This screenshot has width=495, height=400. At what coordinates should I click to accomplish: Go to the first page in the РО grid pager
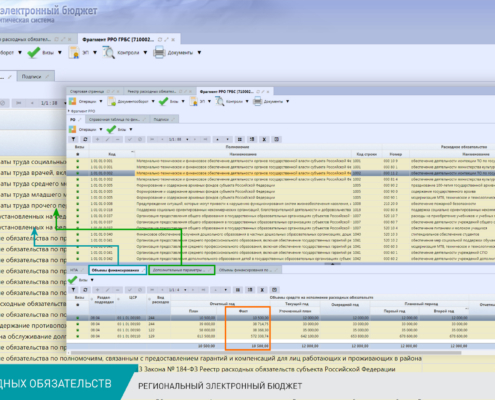pyautogui.click(x=152, y=139)
